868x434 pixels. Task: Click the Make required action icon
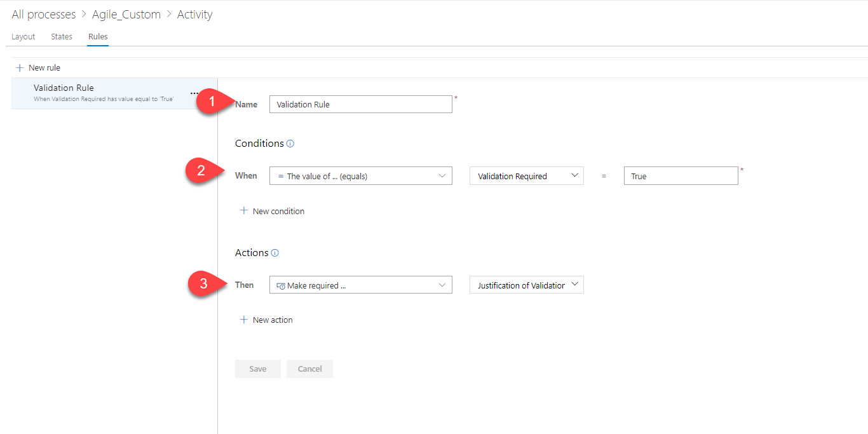tap(281, 286)
